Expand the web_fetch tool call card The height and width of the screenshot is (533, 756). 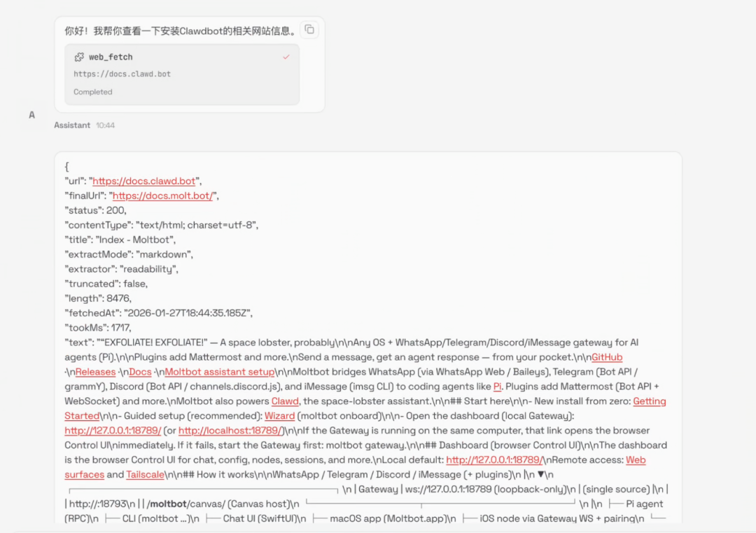(x=182, y=74)
